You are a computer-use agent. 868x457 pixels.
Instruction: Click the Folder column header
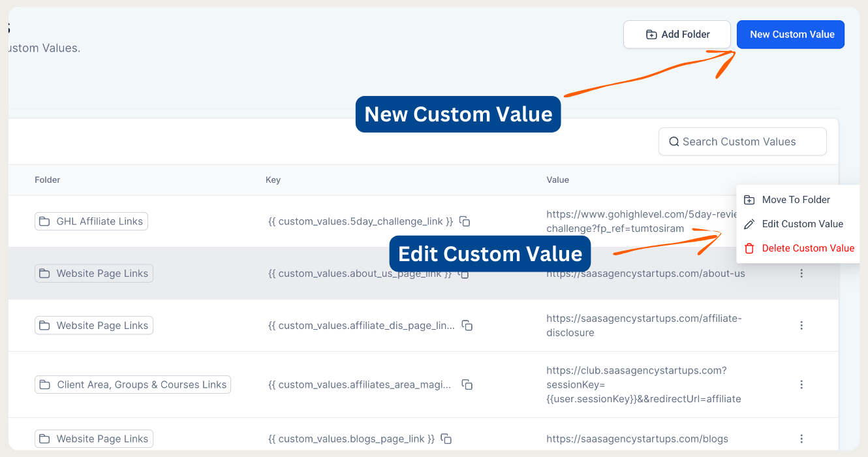pos(48,180)
